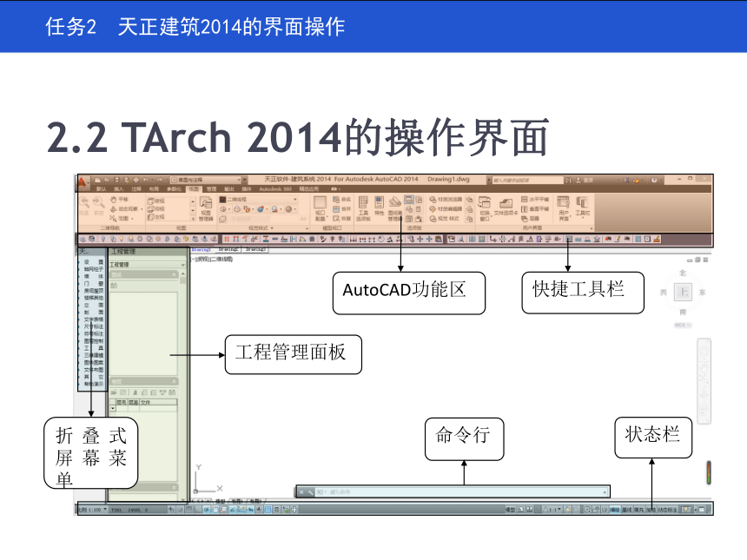Open the 特性 properties palette
The width and height of the screenshot is (747, 560).
[x=380, y=207]
